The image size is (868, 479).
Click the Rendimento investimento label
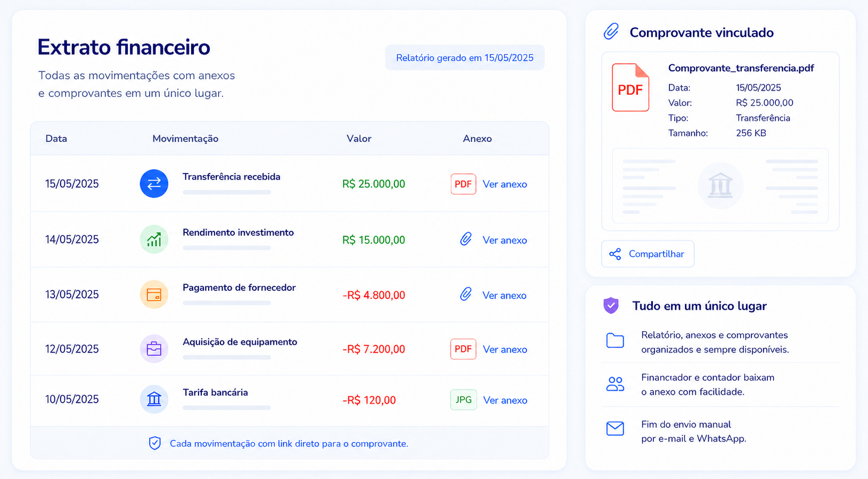pyautogui.click(x=238, y=232)
